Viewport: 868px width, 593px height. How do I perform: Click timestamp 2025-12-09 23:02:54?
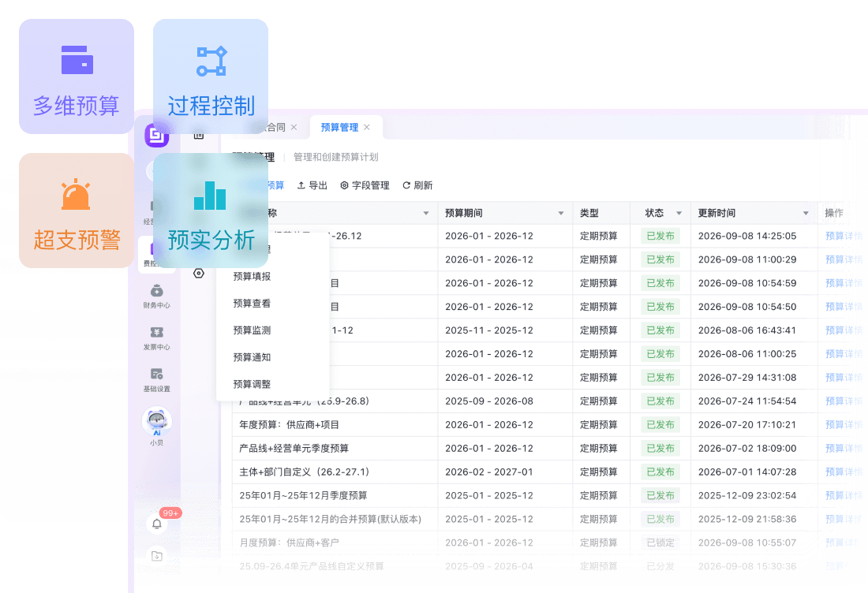747,496
